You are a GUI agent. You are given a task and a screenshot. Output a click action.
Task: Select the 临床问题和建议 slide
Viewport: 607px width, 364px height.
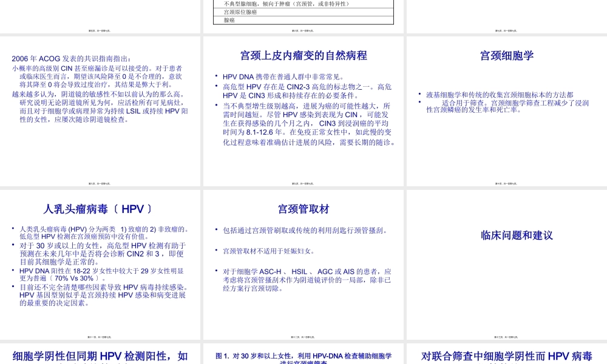(506, 235)
